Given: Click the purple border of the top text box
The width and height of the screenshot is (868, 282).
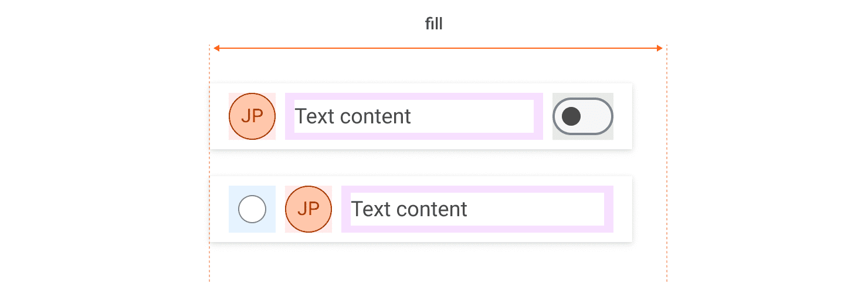Looking at the screenshot, I should coord(414,96).
